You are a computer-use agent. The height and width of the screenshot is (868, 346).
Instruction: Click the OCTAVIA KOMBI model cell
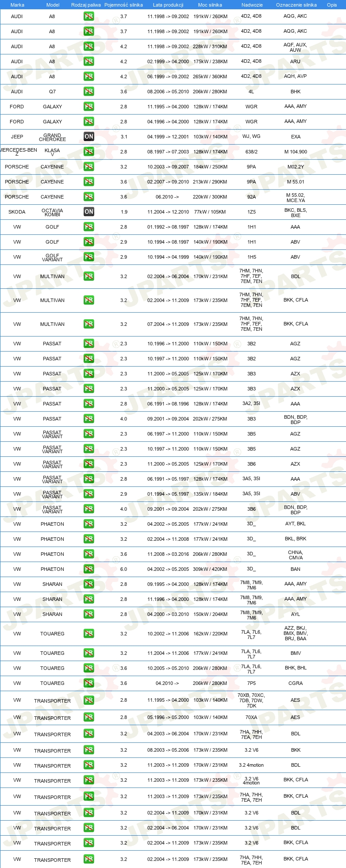click(x=52, y=212)
